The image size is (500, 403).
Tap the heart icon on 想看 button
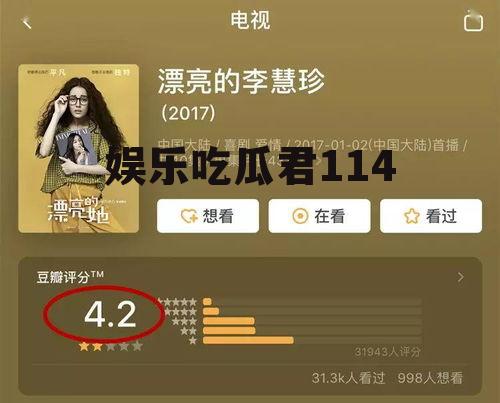pos(189,216)
